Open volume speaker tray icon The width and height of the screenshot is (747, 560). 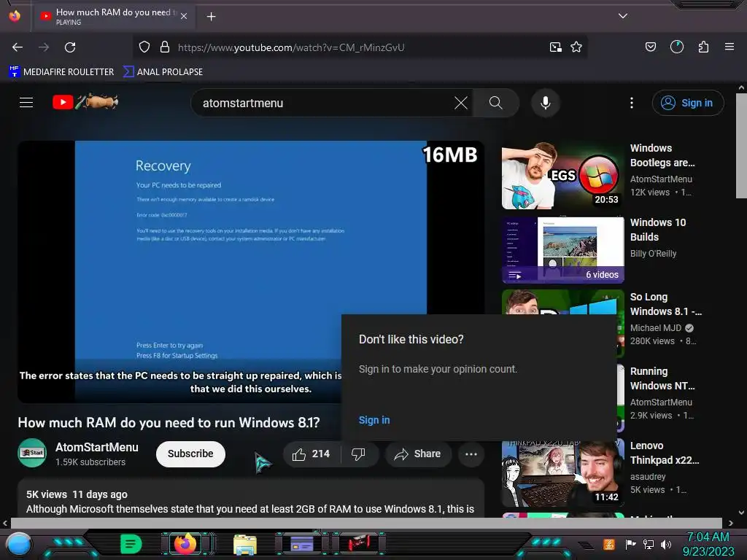coord(666,544)
